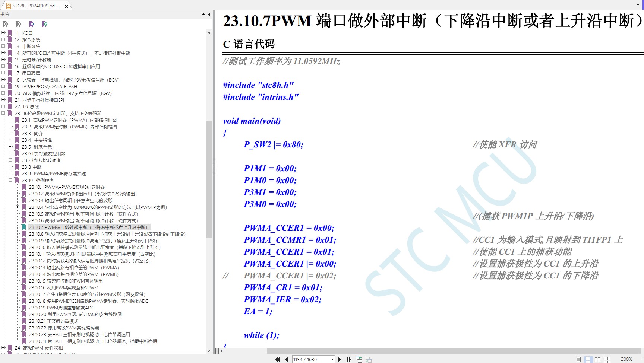Open bookmark 23.10.8 输入捕获模式测量脉冲周期

[x=107, y=234]
